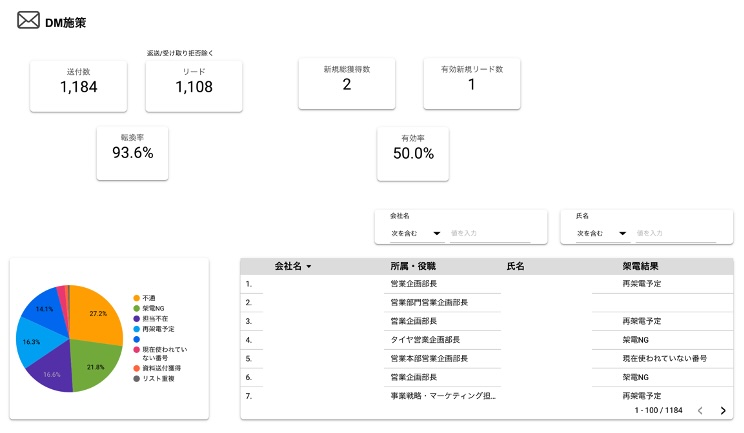Click the 会社名 filter value input

tap(490, 233)
